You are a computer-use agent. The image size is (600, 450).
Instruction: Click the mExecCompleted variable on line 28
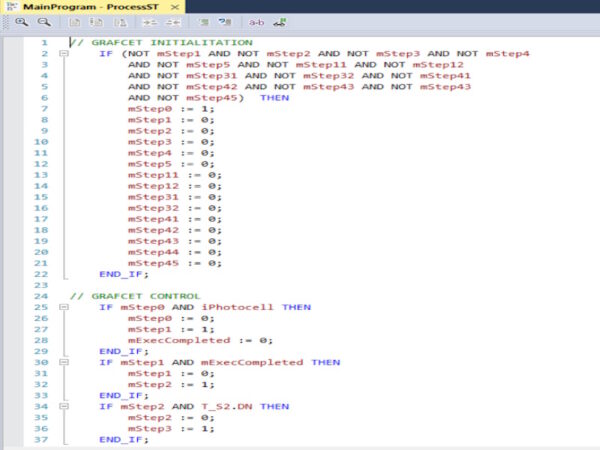(179, 340)
